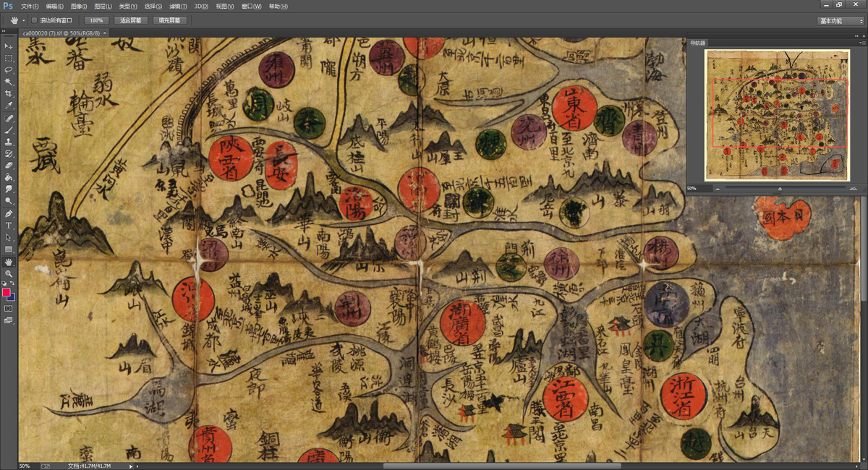This screenshot has width=868, height=470.
Task: Select the Dodge tool
Action: pos(9,200)
